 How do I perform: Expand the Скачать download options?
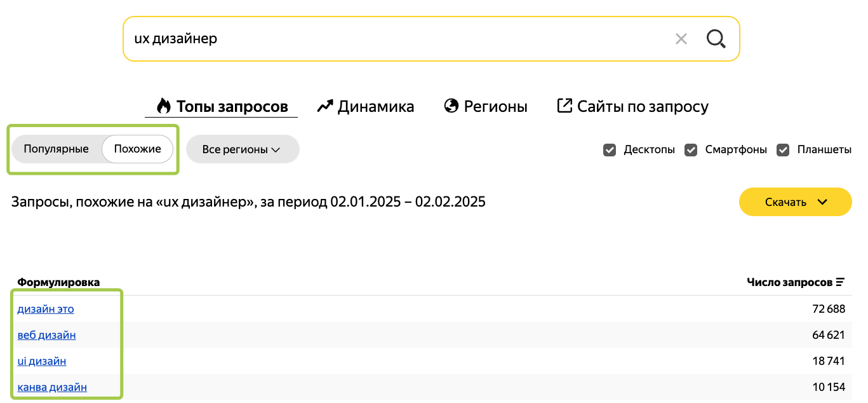click(795, 201)
